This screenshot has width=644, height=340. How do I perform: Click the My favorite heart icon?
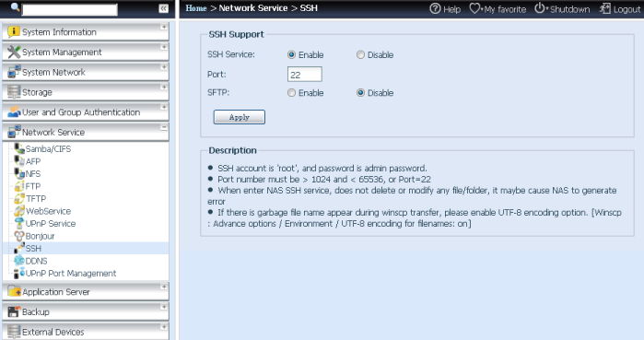474,8
